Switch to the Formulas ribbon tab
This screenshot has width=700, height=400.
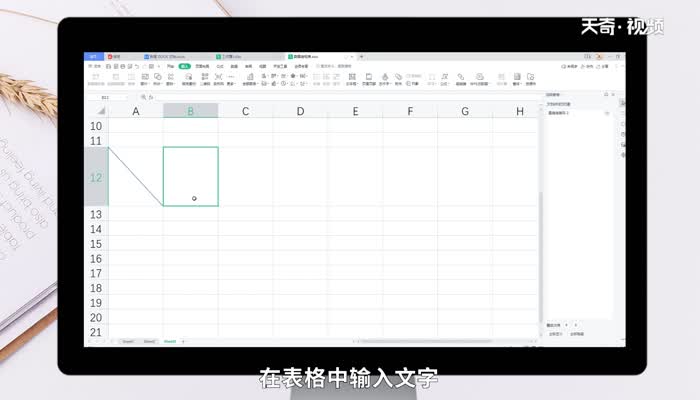[x=220, y=66]
